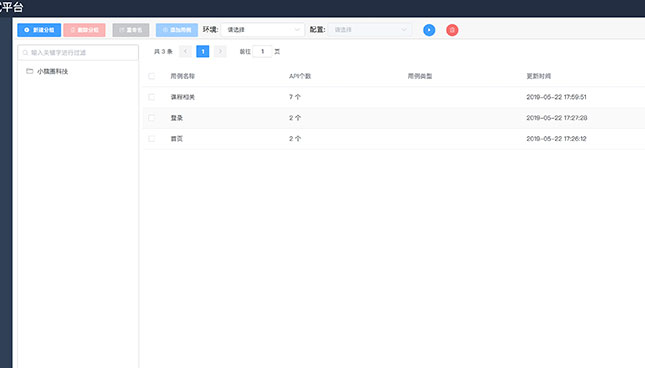
Task: Click the blue round run button
Action: pos(429,30)
